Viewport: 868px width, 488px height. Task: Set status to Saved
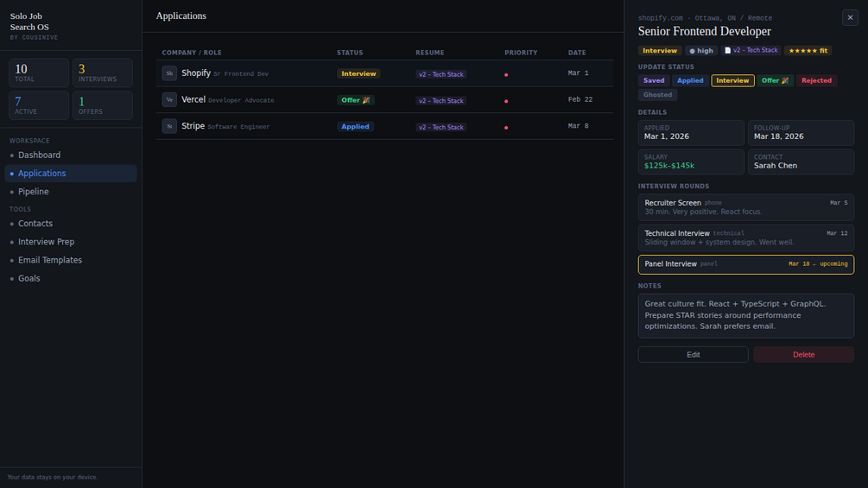[653, 80]
